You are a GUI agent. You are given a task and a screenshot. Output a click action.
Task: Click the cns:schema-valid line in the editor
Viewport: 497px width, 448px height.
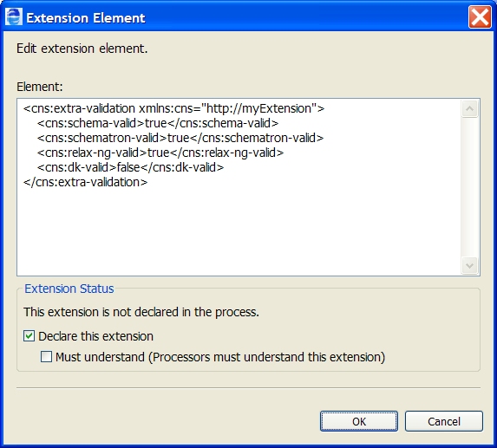point(158,123)
